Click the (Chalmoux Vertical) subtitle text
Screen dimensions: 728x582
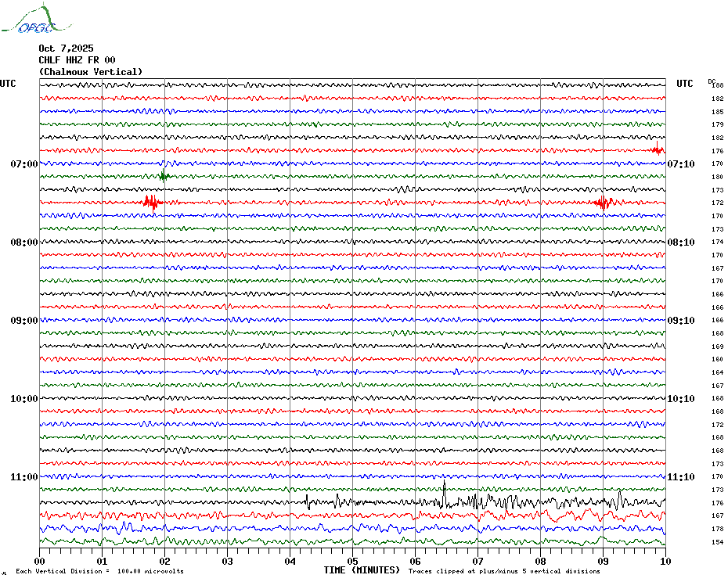pos(91,72)
